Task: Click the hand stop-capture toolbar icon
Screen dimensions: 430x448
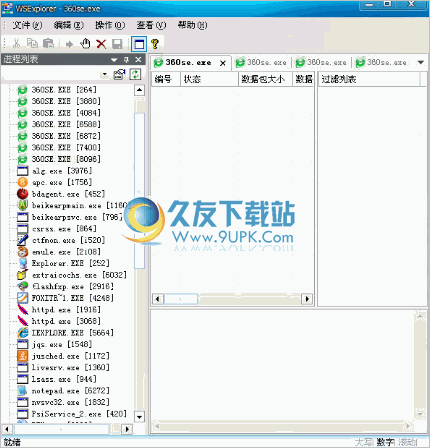Action: pyautogui.click(x=85, y=44)
